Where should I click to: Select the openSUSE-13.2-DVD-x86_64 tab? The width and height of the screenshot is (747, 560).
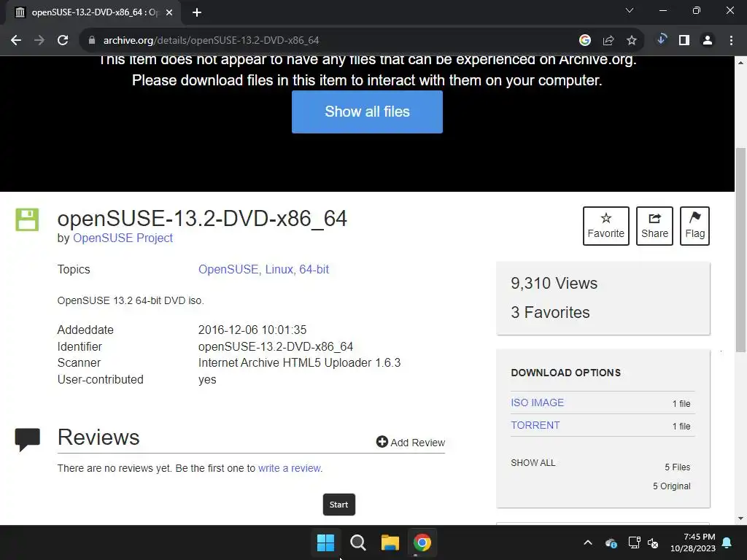(x=93, y=12)
